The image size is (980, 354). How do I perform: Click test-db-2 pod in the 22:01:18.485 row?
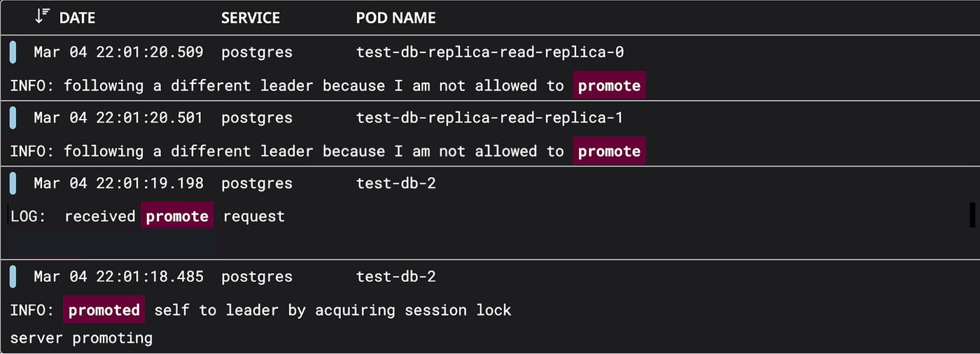point(396,277)
